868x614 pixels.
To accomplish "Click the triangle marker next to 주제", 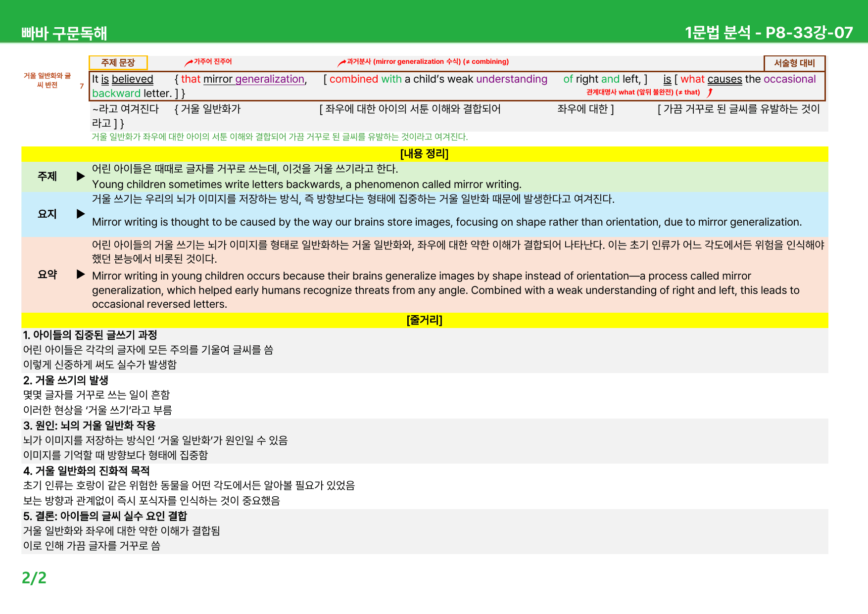I will [x=81, y=176].
